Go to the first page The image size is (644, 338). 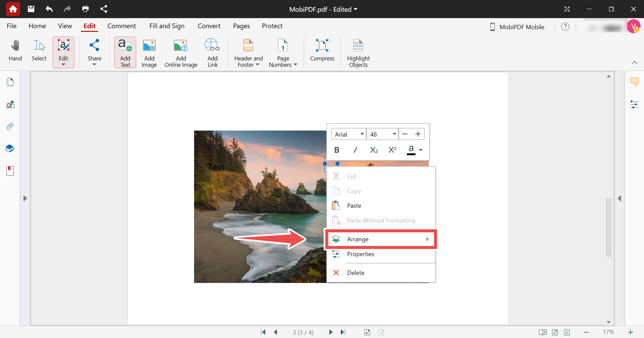click(263, 332)
